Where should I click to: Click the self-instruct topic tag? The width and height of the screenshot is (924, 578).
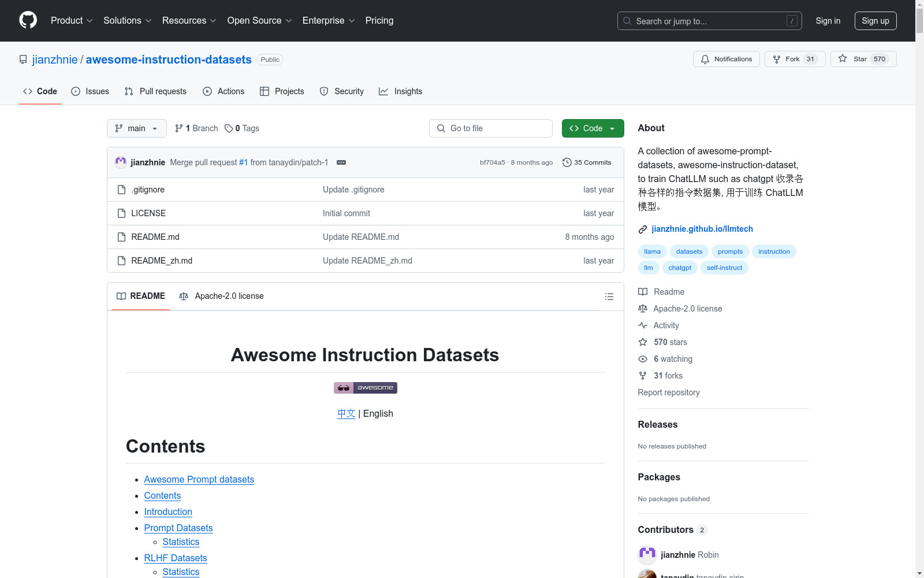pos(724,268)
